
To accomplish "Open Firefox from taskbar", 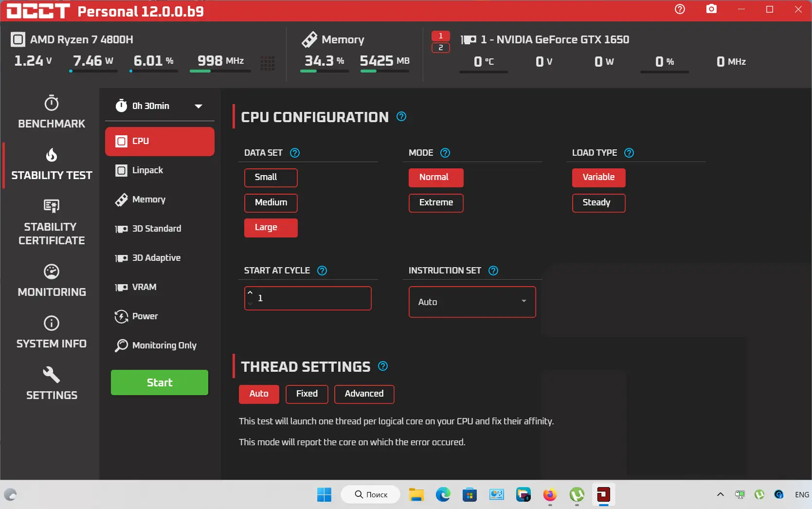I will (550, 495).
